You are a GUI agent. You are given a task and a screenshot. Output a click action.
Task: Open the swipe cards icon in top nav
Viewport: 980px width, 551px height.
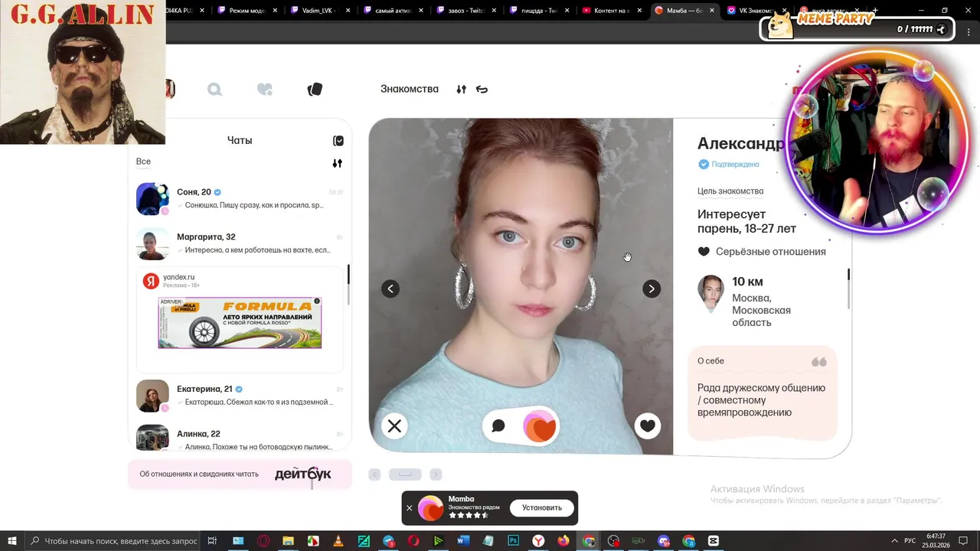315,90
